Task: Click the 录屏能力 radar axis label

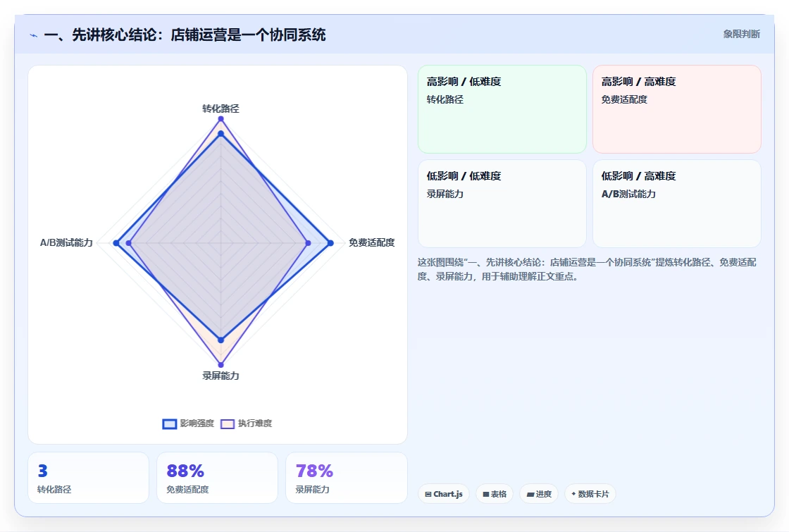Action: coord(220,376)
